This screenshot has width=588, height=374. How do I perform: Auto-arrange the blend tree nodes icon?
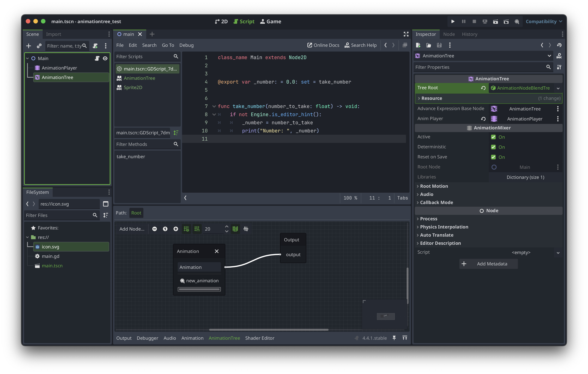[246, 229]
